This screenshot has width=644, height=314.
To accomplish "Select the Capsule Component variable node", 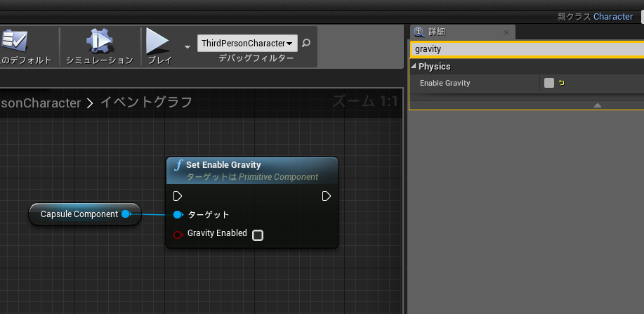I will [x=85, y=214].
